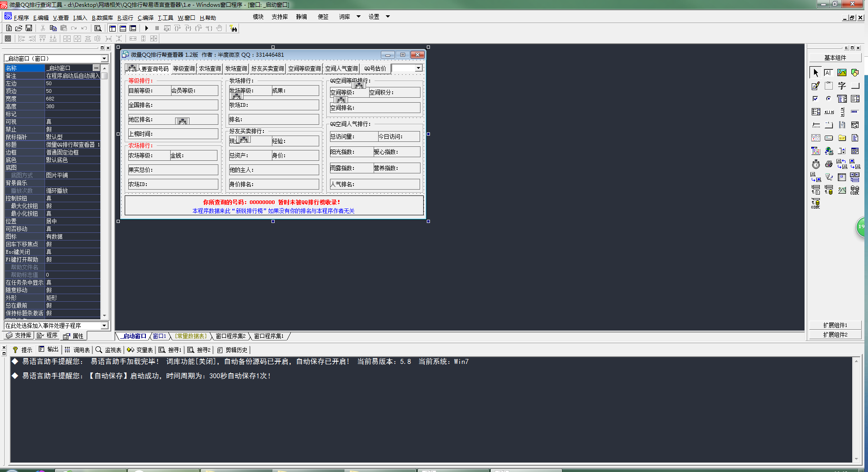
Task: Click the '扩展组件1' button
Action: coord(835,325)
